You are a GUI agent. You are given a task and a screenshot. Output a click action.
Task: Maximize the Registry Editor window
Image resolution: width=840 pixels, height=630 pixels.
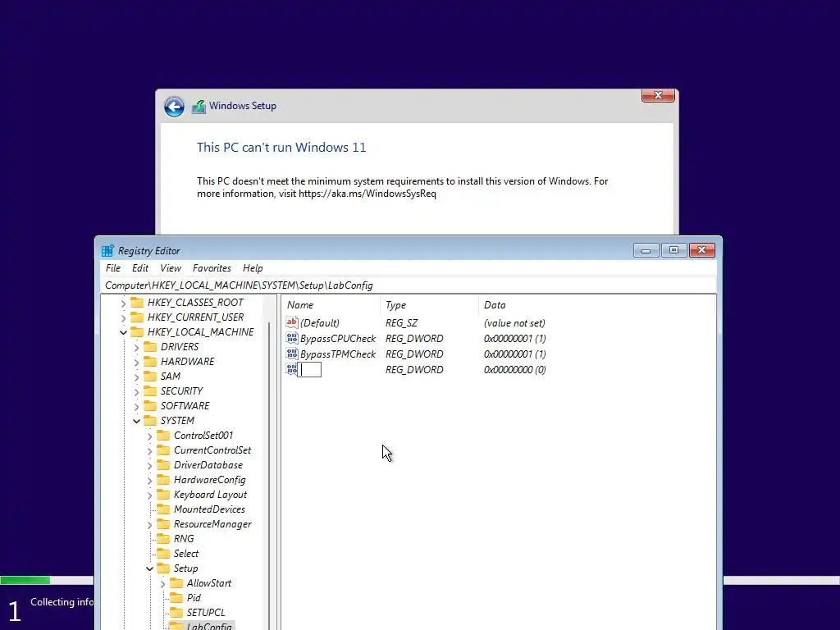click(674, 250)
